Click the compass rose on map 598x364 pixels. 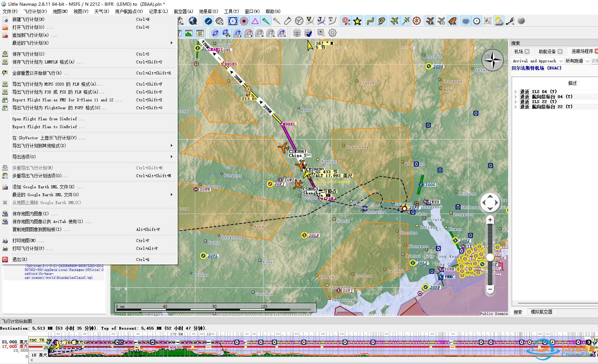pos(493,60)
